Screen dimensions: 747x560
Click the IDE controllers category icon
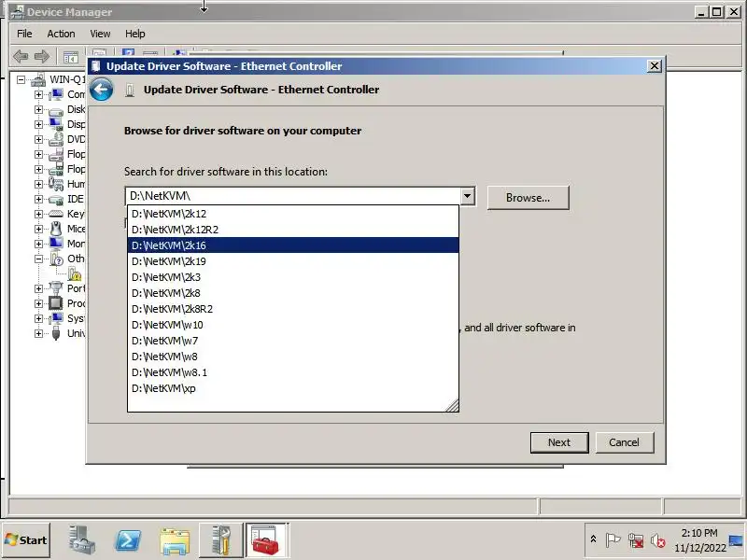56,199
